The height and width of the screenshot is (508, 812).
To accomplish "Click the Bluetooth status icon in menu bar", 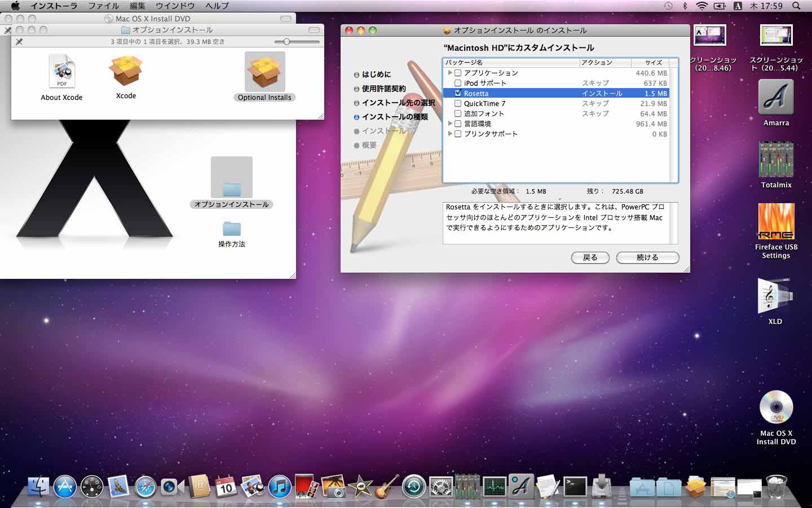I will click(685, 6).
